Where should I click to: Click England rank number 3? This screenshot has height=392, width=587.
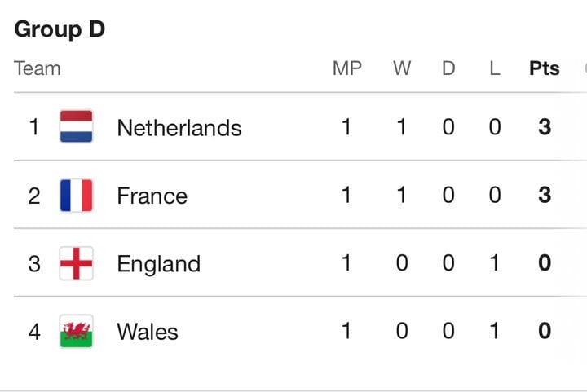point(34,264)
